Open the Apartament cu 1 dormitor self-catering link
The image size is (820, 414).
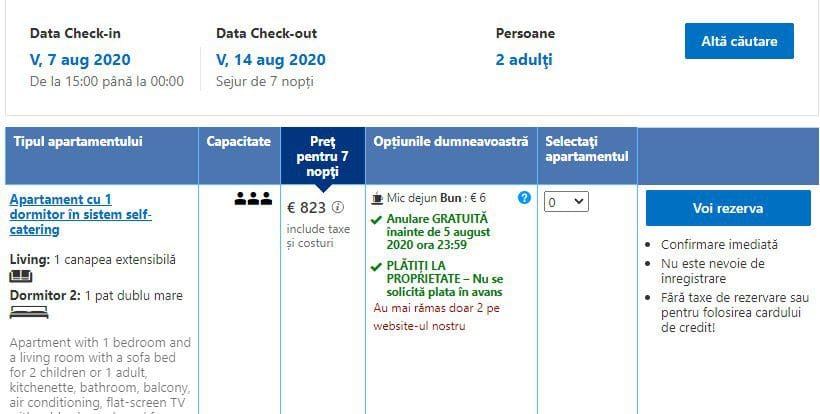[81, 214]
